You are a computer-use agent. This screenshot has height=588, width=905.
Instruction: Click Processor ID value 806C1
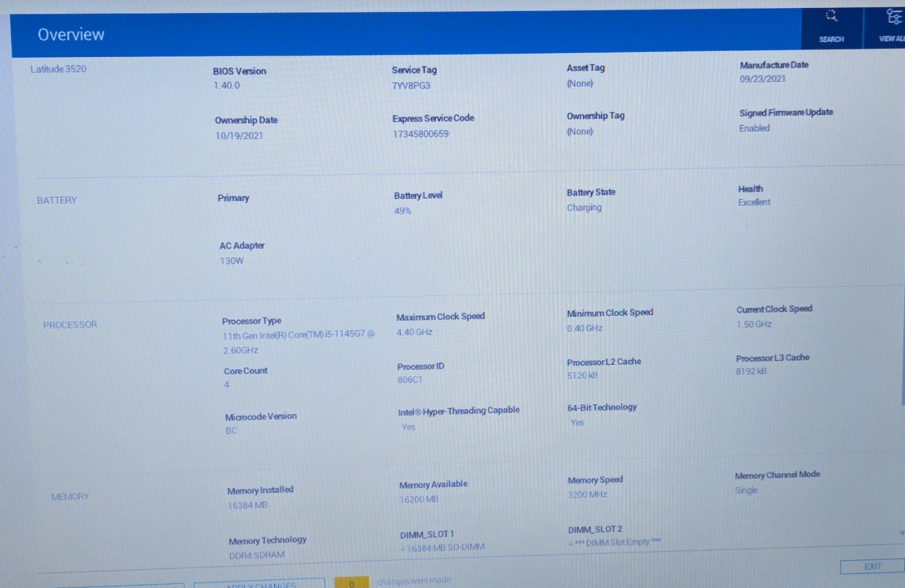tap(410, 380)
